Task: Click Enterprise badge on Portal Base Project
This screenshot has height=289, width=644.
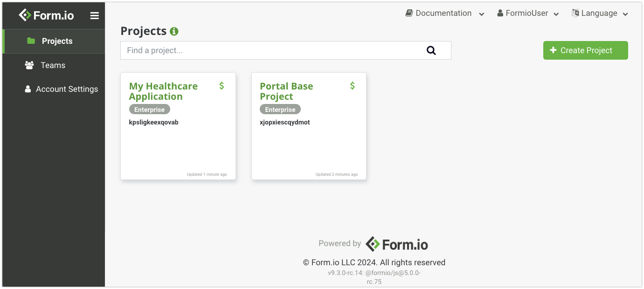Action: [280, 110]
